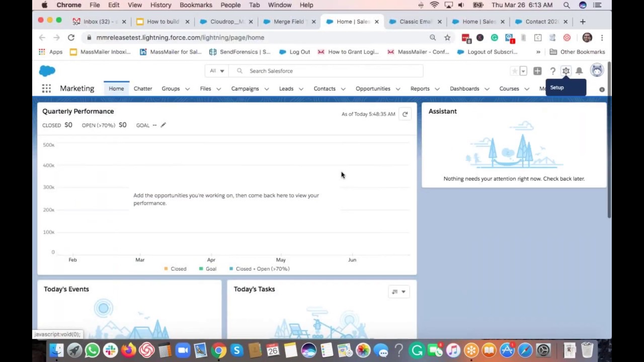
Task: Open the Bookmarks menu in Chrome
Action: tap(196, 5)
